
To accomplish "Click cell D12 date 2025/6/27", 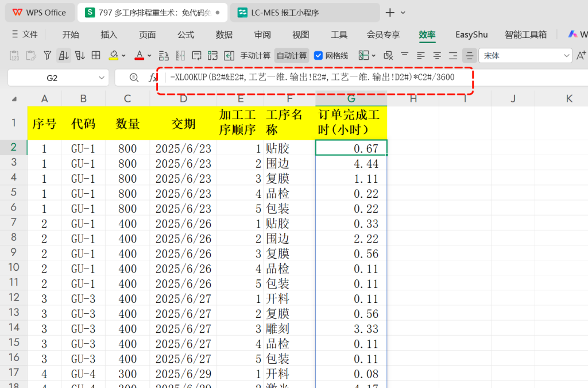I will click(x=183, y=298).
